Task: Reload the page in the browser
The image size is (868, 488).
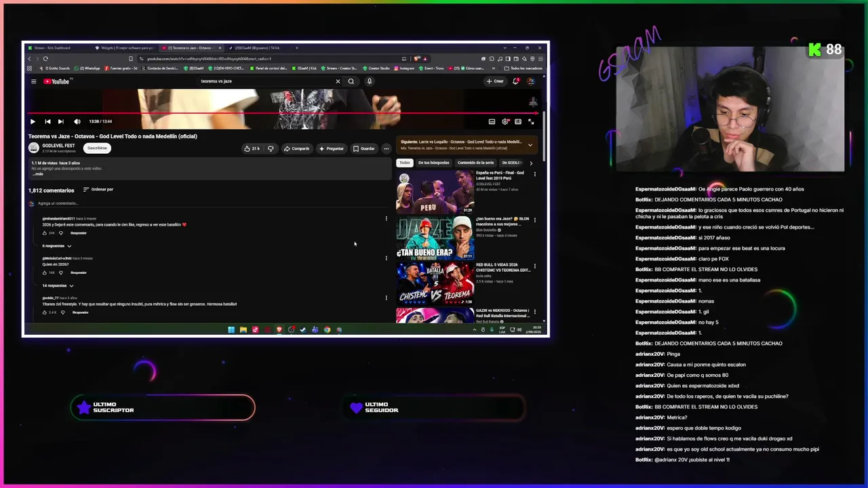Action: [45, 58]
